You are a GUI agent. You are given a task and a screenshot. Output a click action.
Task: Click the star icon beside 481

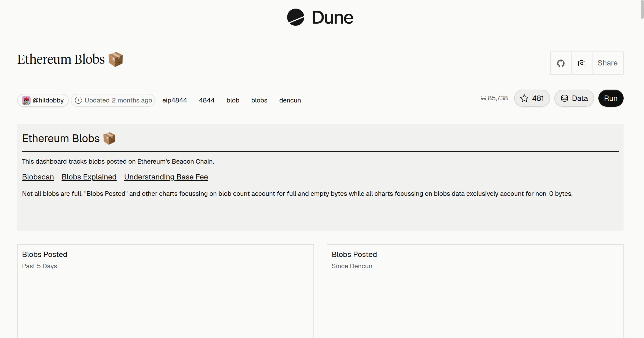pyautogui.click(x=524, y=98)
